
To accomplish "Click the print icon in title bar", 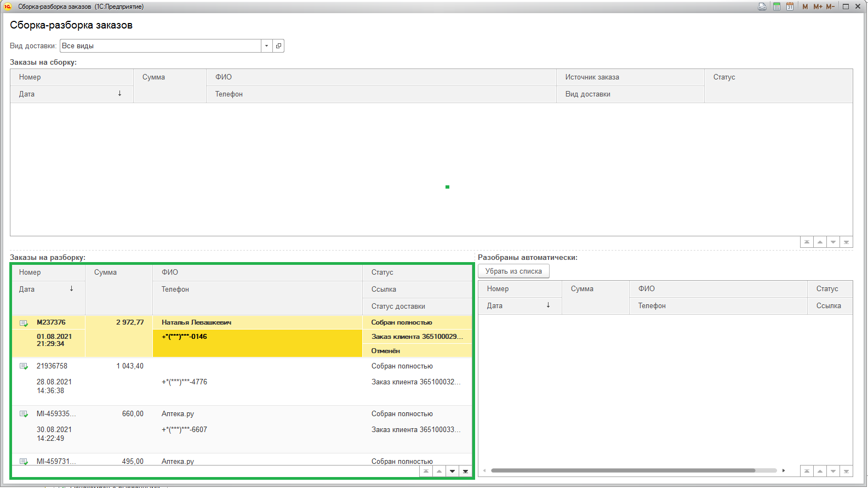I will 762,7.
